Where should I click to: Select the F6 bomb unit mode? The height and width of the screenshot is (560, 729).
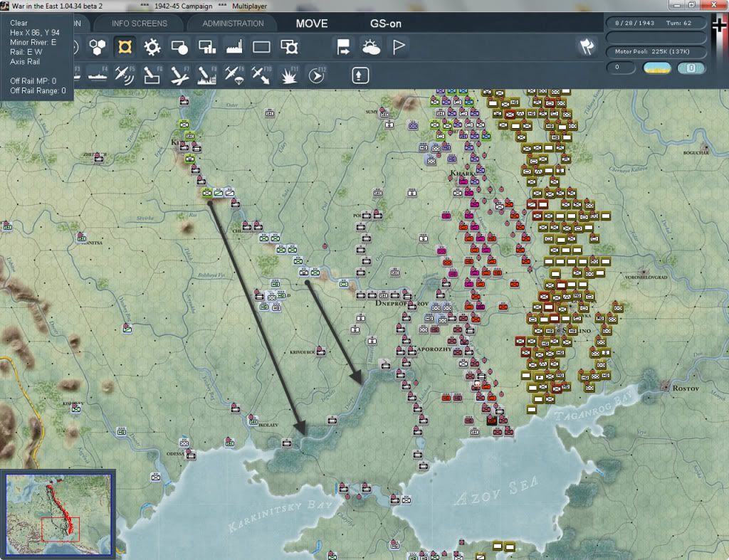coord(152,75)
